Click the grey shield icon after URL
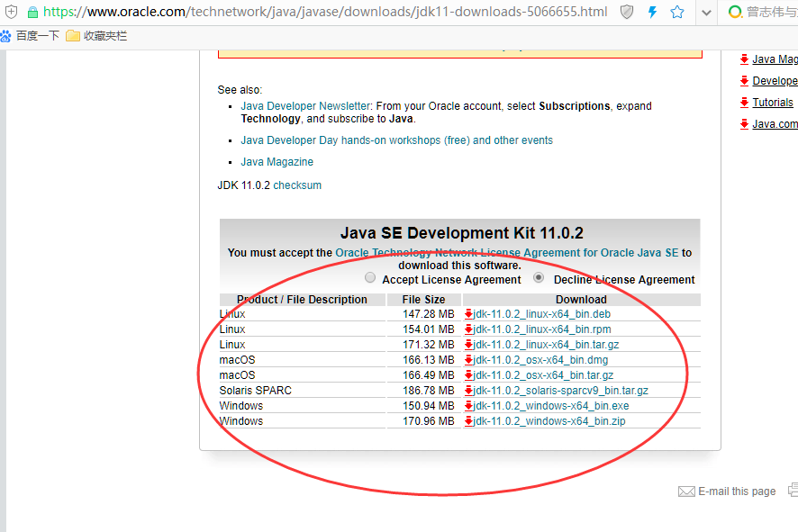 (x=627, y=12)
